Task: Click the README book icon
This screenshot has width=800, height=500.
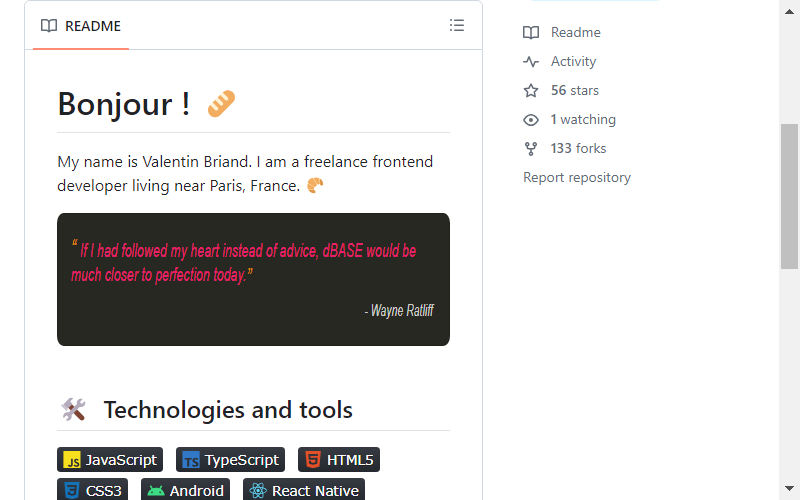Action: (x=49, y=26)
